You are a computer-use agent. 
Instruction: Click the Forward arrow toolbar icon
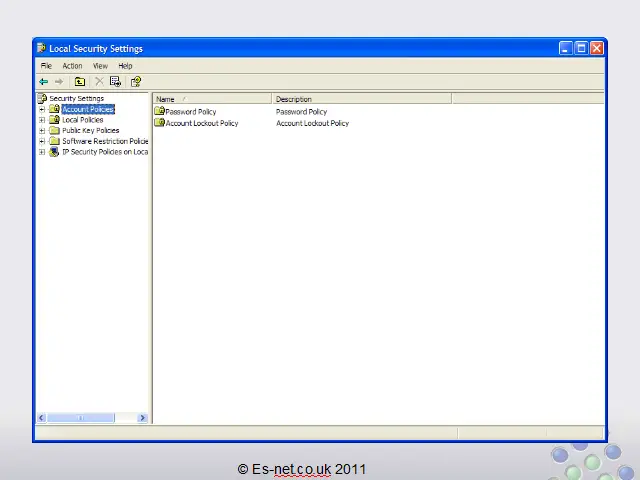(59, 82)
